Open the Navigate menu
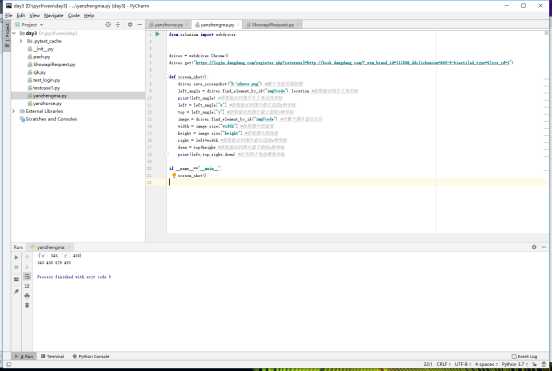The image size is (553, 371). [x=53, y=16]
